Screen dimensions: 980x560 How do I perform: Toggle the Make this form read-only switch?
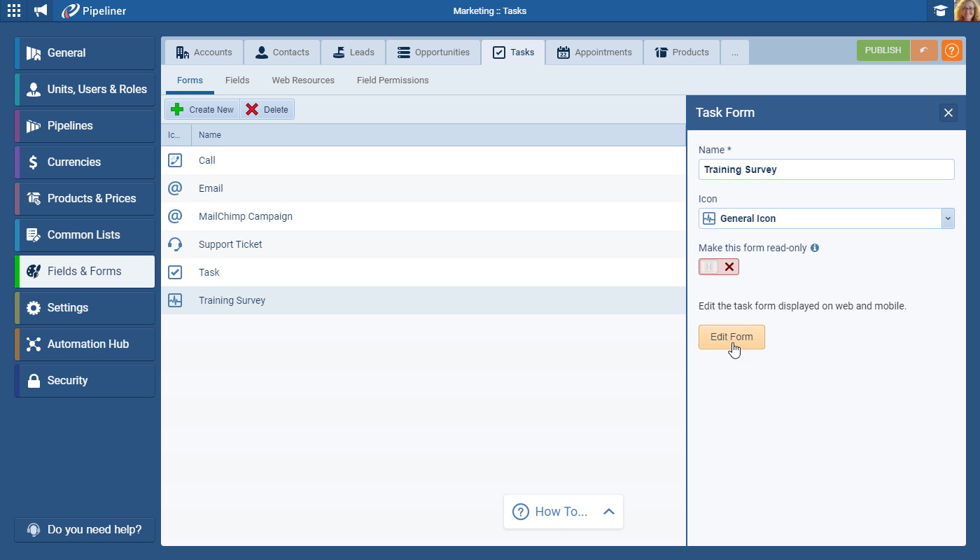pyautogui.click(x=718, y=267)
